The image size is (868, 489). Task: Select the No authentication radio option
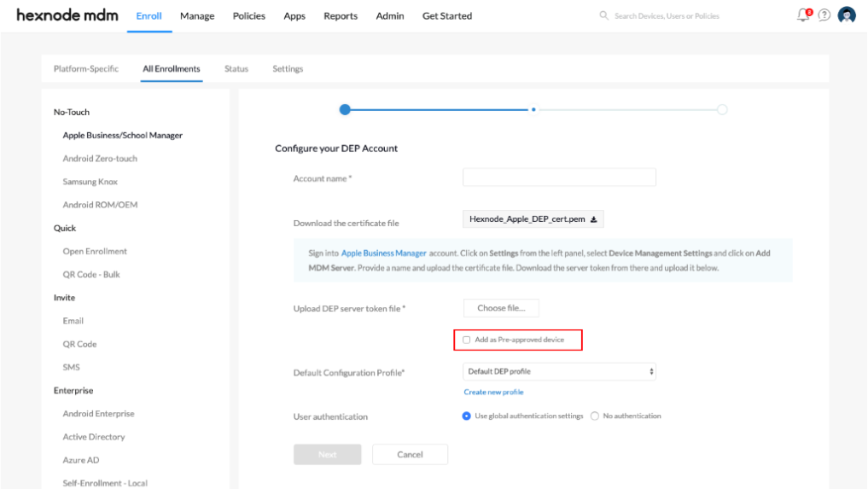(x=595, y=416)
